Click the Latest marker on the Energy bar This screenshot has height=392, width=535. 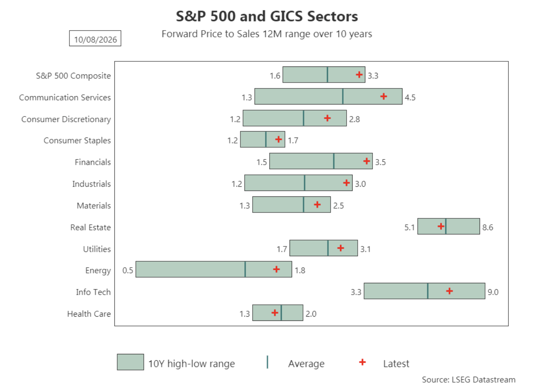[276, 269]
